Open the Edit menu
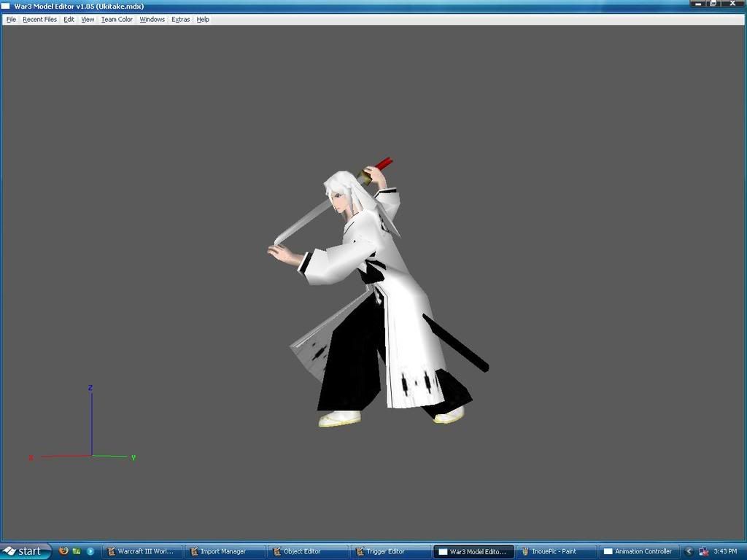Viewport: 747px width, 560px height. (69, 20)
